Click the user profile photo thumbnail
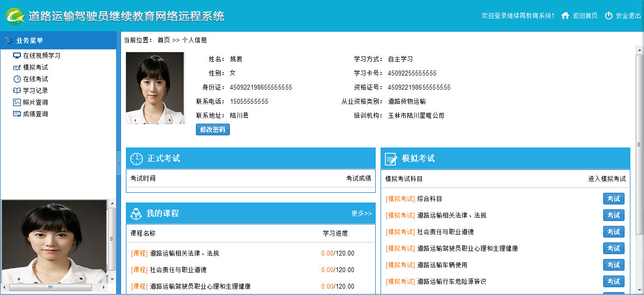Image resolution: width=644 pixels, height=295 pixels. (x=155, y=88)
